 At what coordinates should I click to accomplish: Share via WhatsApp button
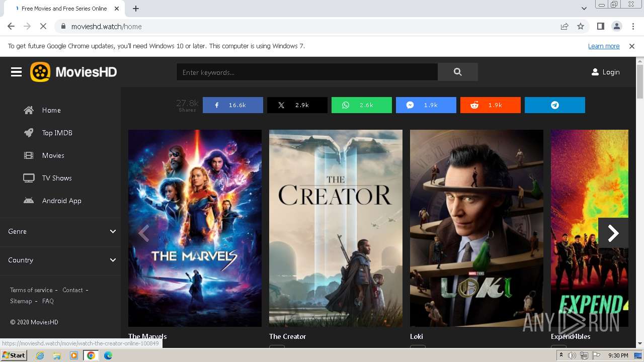point(362,105)
